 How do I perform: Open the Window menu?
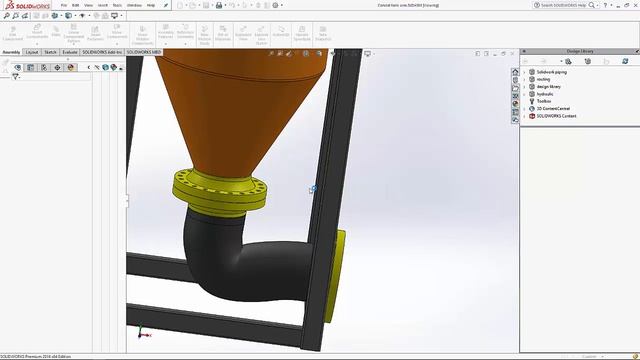point(134,5)
